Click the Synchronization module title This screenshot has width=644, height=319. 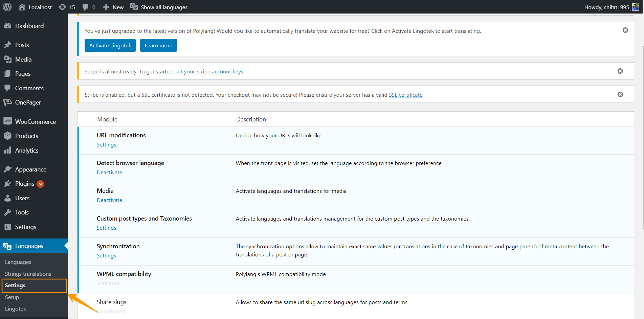(x=118, y=246)
